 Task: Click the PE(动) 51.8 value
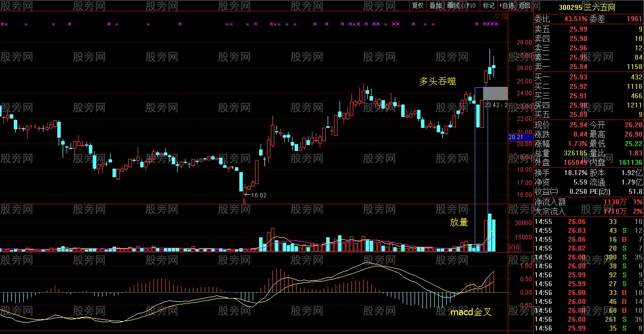[635, 191]
